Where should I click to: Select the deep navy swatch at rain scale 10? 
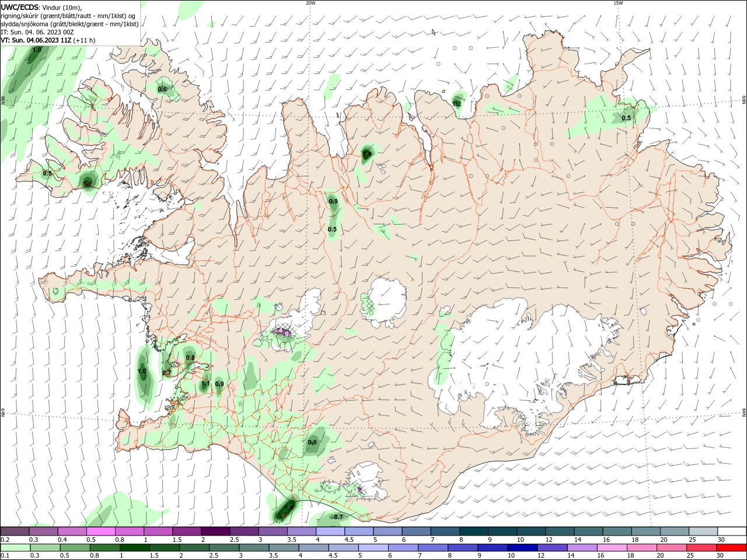click(522, 548)
